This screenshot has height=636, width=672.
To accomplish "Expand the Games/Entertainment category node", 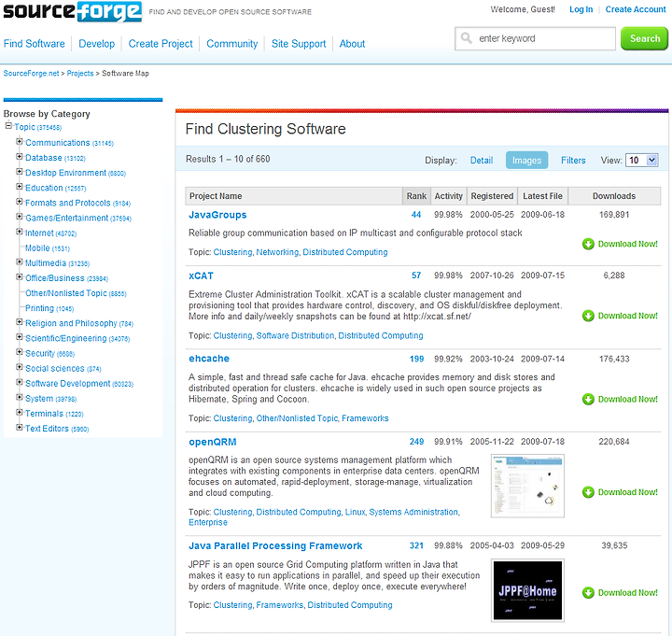I will click(x=20, y=217).
